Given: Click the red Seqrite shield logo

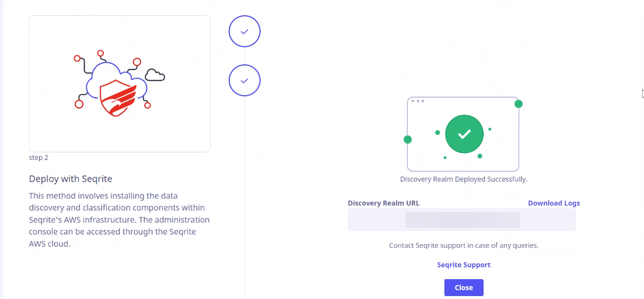Looking at the screenshot, I should coord(117,98).
